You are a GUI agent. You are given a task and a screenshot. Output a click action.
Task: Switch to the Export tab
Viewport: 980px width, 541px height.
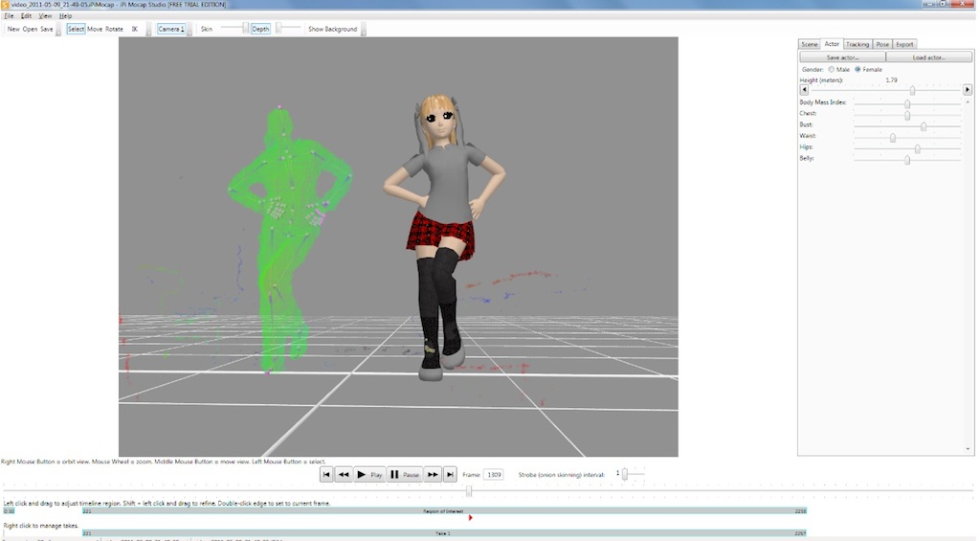tap(904, 44)
